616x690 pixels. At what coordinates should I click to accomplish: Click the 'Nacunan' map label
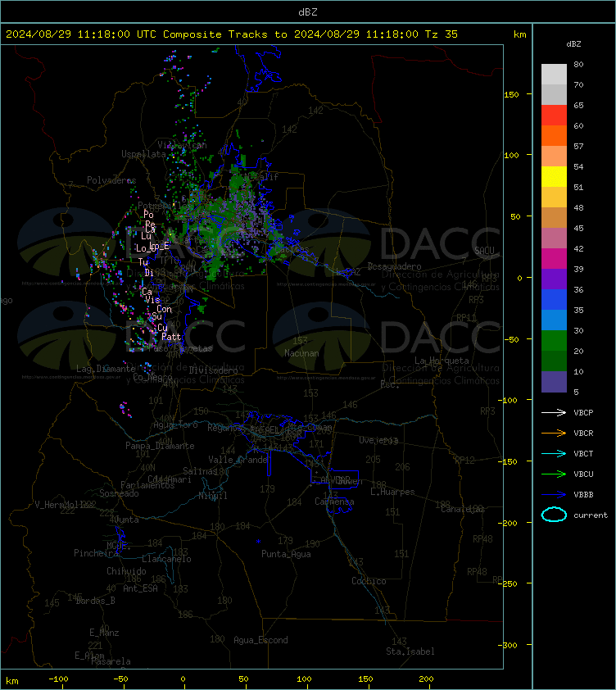click(301, 353)
